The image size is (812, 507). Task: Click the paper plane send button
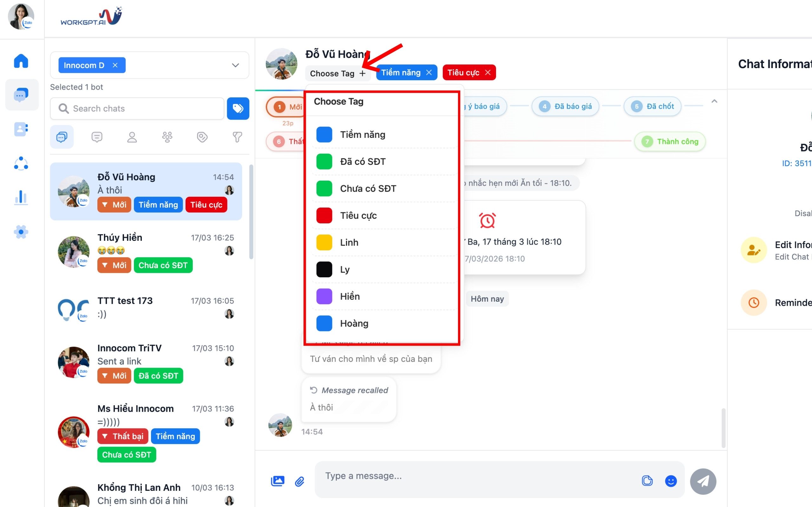pyautogui.click(x=703, y=481)
